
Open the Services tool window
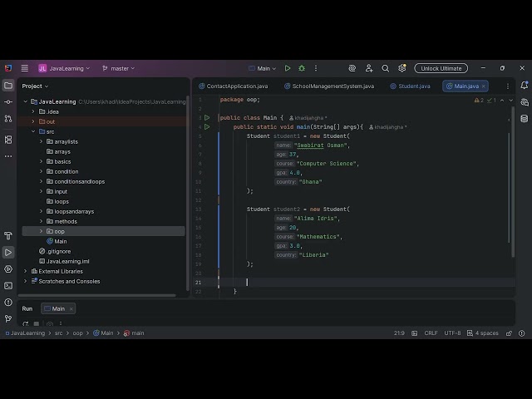click(8, 269)
